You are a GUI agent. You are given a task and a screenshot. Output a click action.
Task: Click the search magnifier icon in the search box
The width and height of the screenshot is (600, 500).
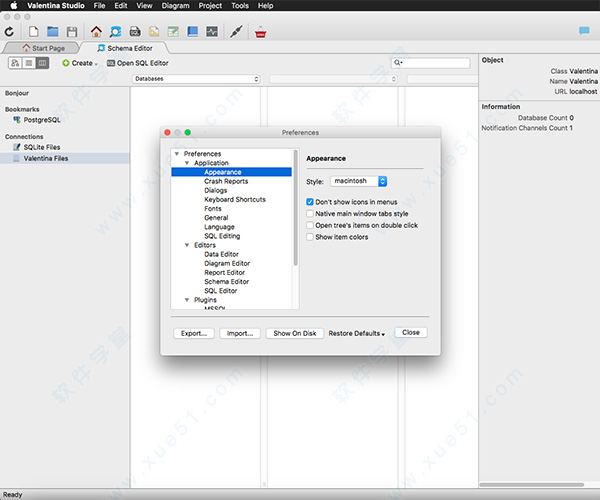pyautogui.click(x=398, y=63)
